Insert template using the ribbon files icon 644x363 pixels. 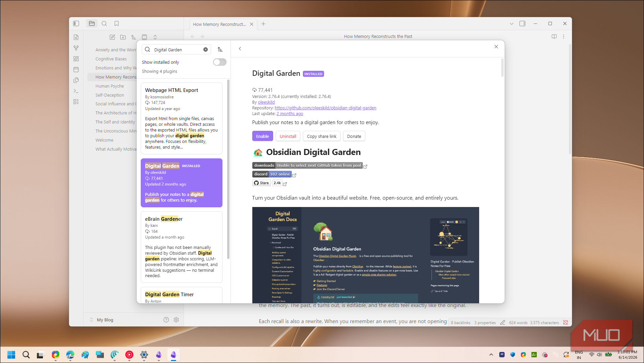(76, 80)
